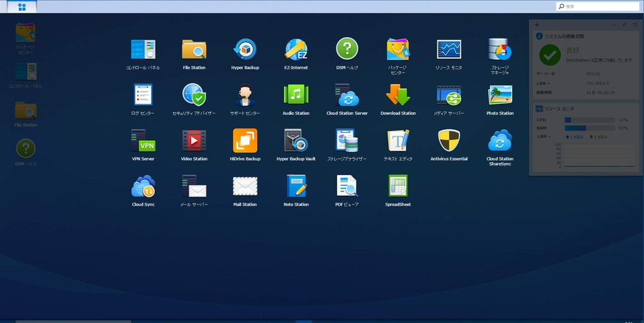Launch Antivirus Essential
Screen dimensions: 644x323
pos(449,141)
